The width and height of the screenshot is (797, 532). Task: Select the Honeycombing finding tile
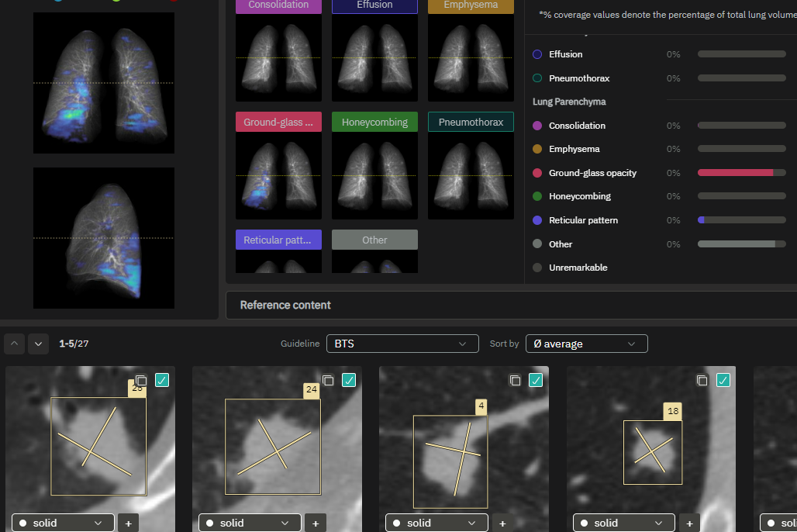374,165
